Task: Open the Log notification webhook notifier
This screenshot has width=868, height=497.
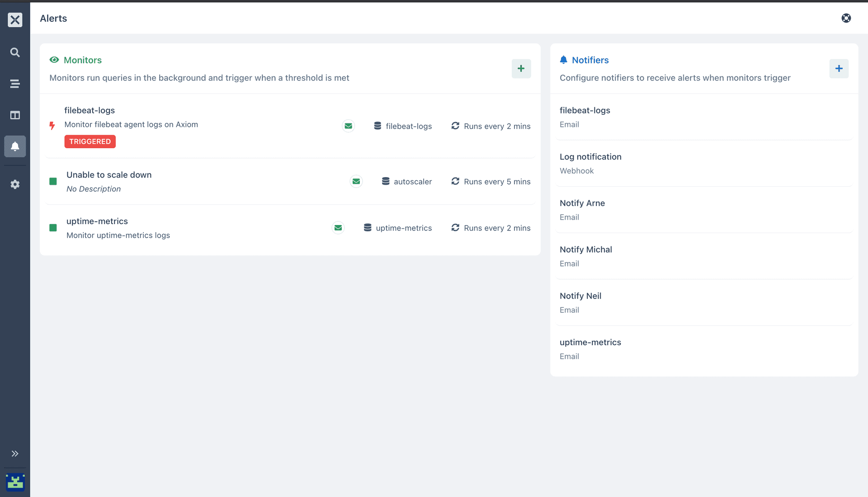Action: coord(590,157)
